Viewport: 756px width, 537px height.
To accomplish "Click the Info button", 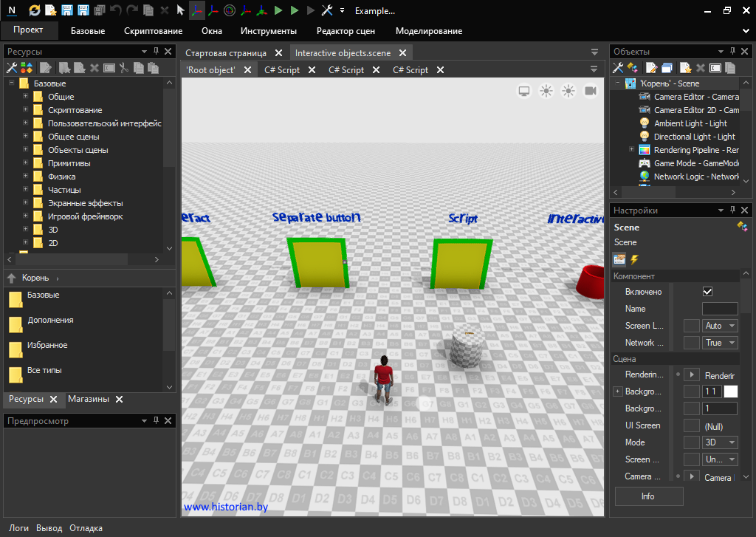I will coord(648,496).
